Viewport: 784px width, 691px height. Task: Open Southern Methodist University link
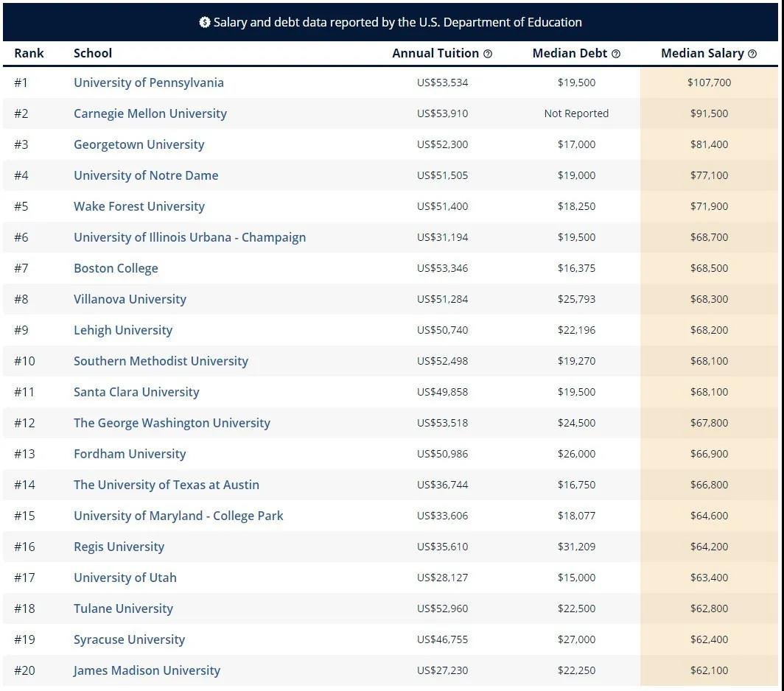pyautogui.click(x=161, y=361)
